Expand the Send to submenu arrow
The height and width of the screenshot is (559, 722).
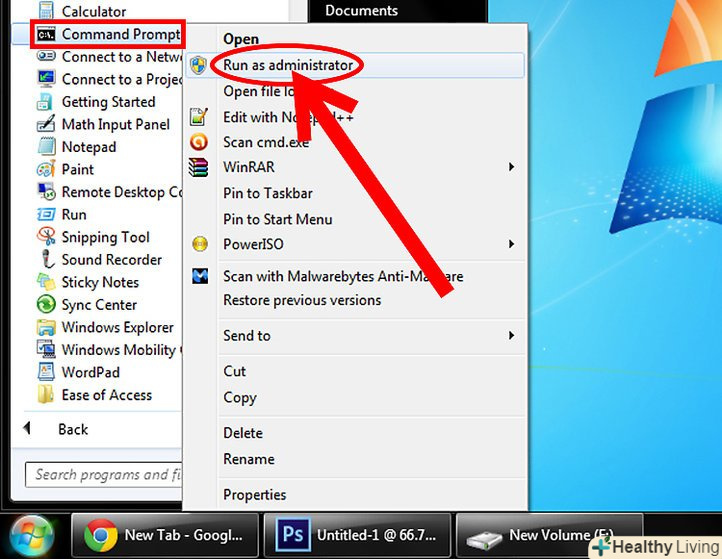(511, 335)
